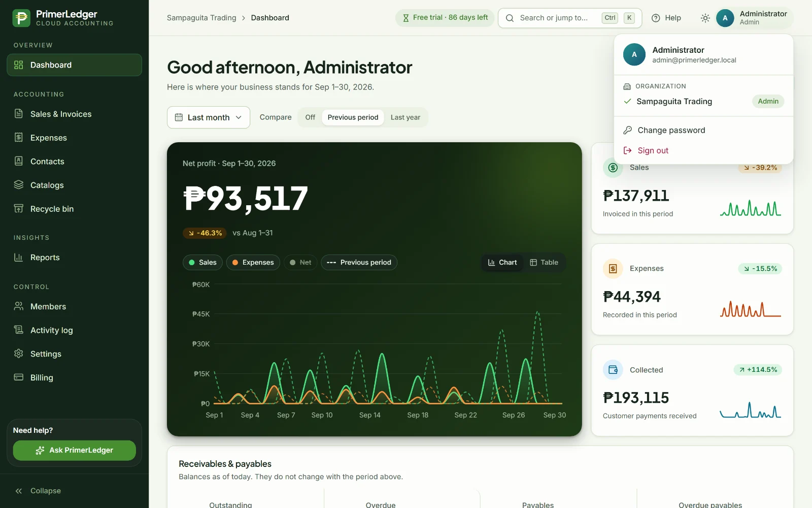812x508 pixels.
Task: Open the Expenses sidebar item
Action: tap(74, 138)
